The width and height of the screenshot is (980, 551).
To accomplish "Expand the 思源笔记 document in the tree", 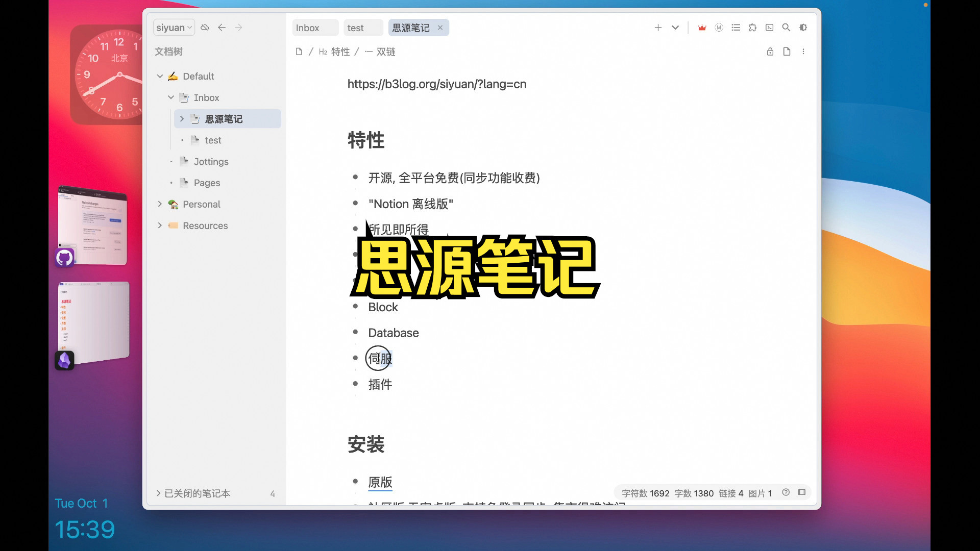I will click(182, 119).
